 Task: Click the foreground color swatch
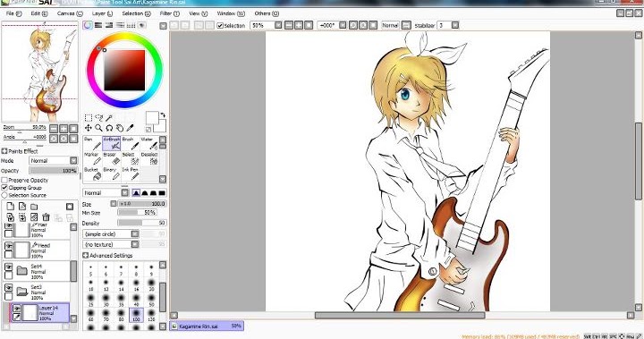pos(152,117)
